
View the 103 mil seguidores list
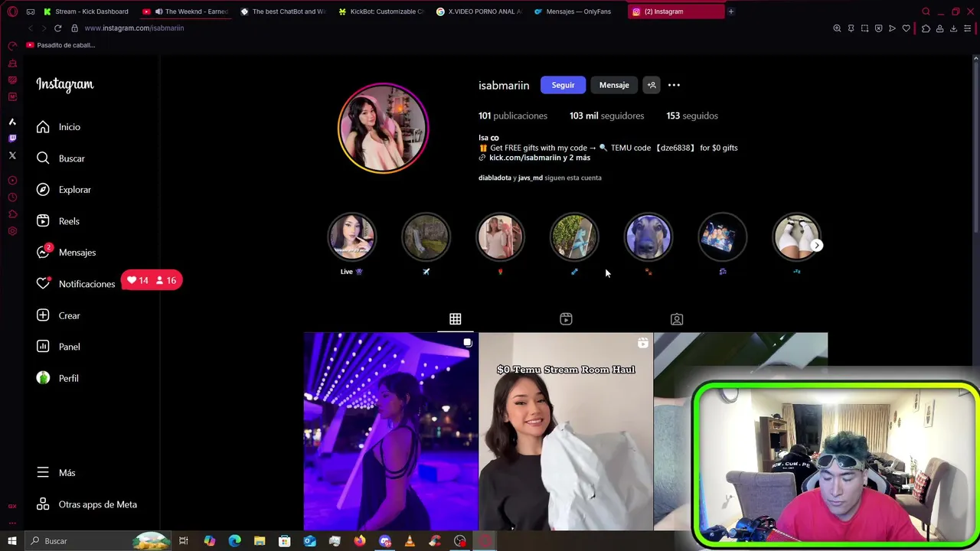pos(606,116)
